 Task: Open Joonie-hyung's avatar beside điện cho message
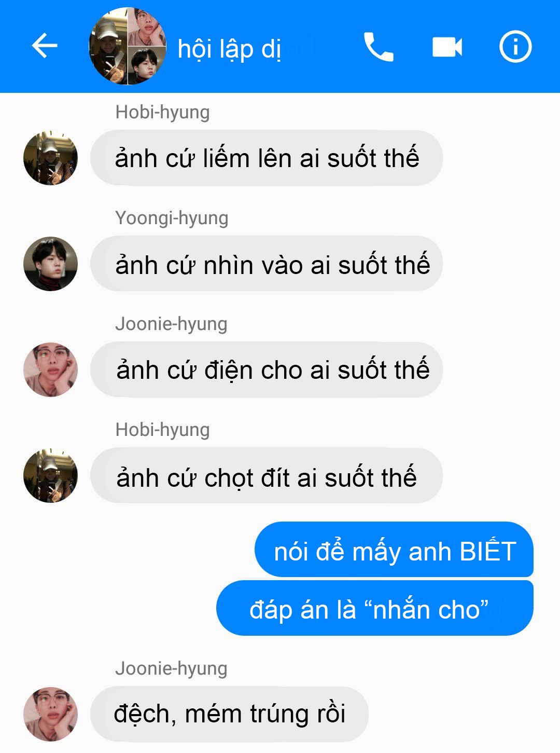50,369
